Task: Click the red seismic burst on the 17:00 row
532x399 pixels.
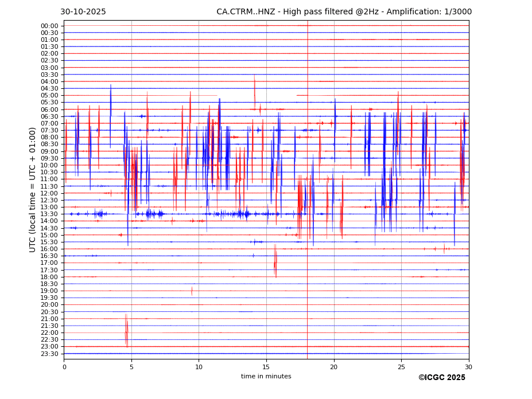Action: pos(275,261)
